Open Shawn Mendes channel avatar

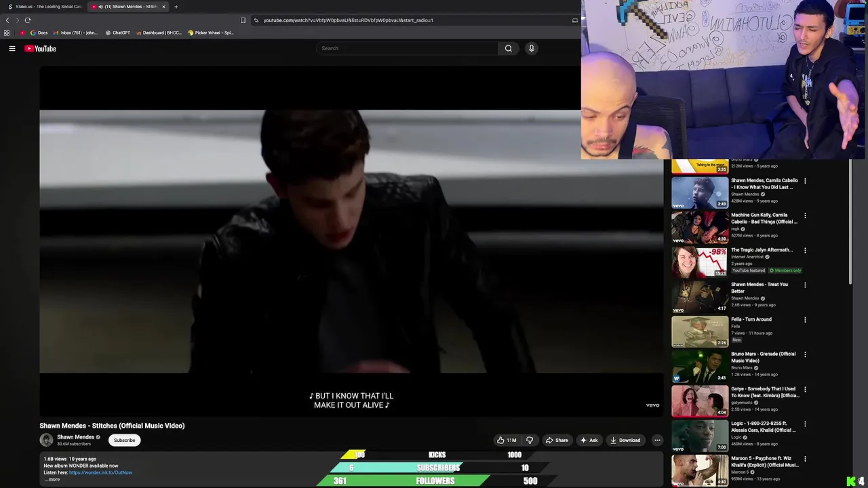coord(46,440)
